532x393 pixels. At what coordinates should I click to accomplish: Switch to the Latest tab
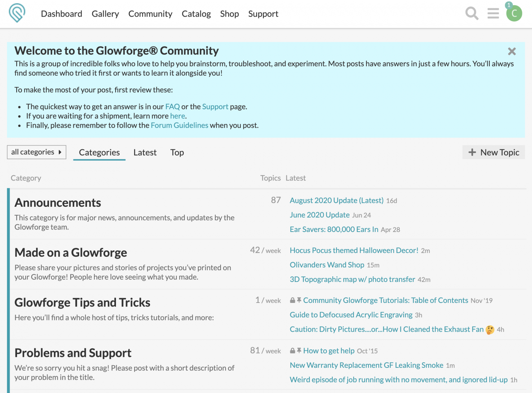(x=145, y=153)
